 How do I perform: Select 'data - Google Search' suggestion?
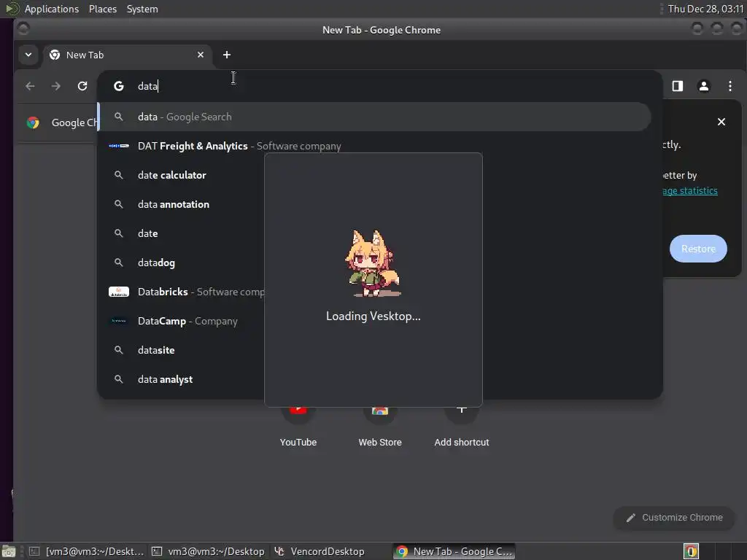click(x=374, y=117)
